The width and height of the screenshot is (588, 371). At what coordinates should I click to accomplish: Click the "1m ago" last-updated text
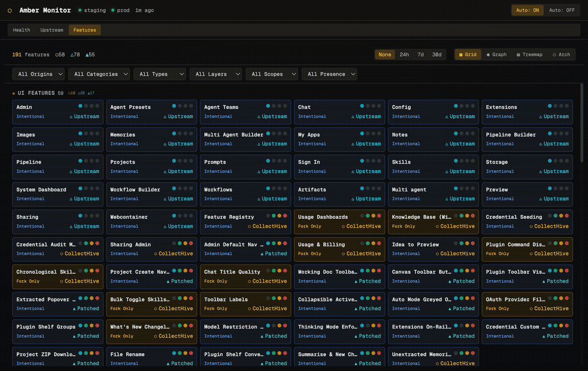click(144, 10)
